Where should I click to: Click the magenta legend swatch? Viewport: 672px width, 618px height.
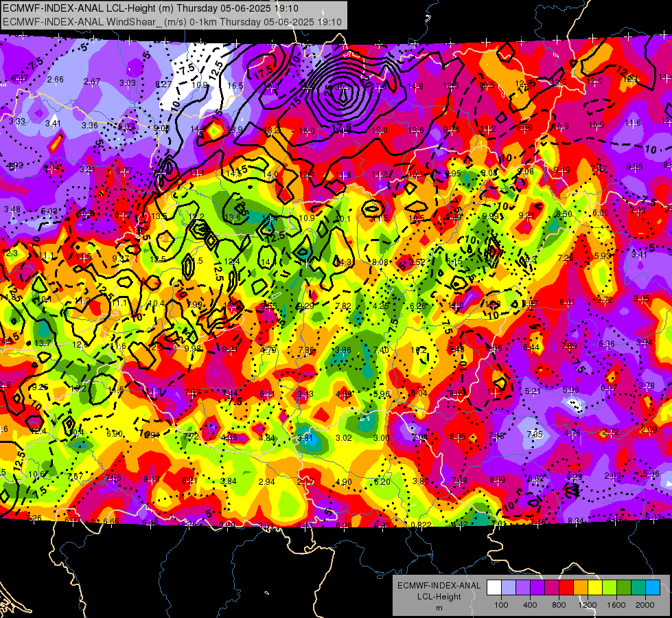(x=552, y=588)
